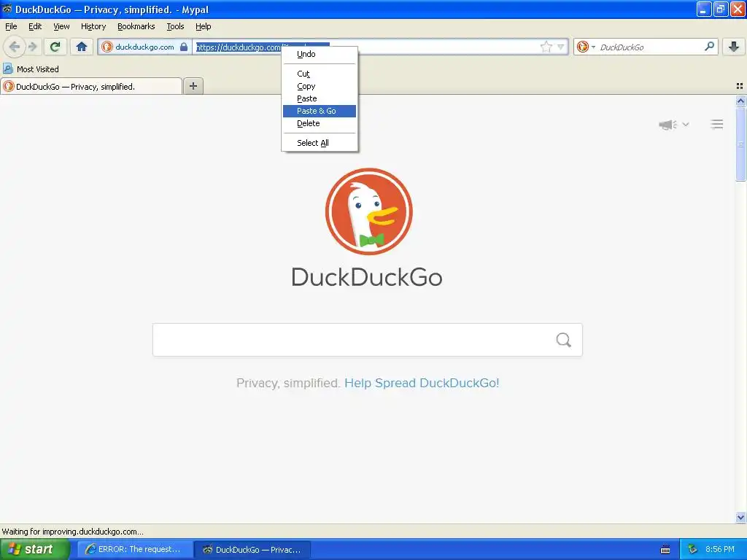Open the megaphone announcements dropdown

point(673,125)
